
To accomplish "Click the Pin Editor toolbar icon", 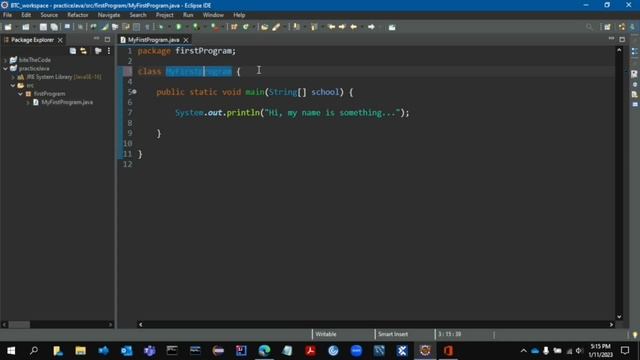I will [392, 27].
